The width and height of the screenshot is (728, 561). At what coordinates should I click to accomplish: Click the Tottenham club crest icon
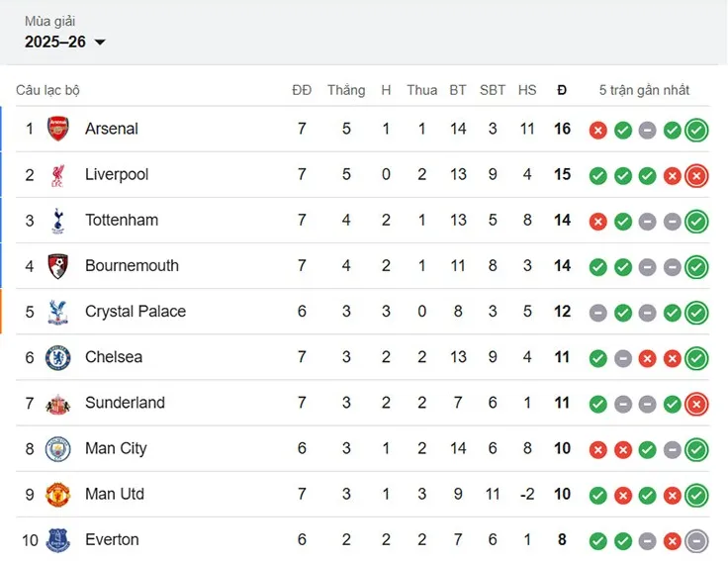[58, 221]
